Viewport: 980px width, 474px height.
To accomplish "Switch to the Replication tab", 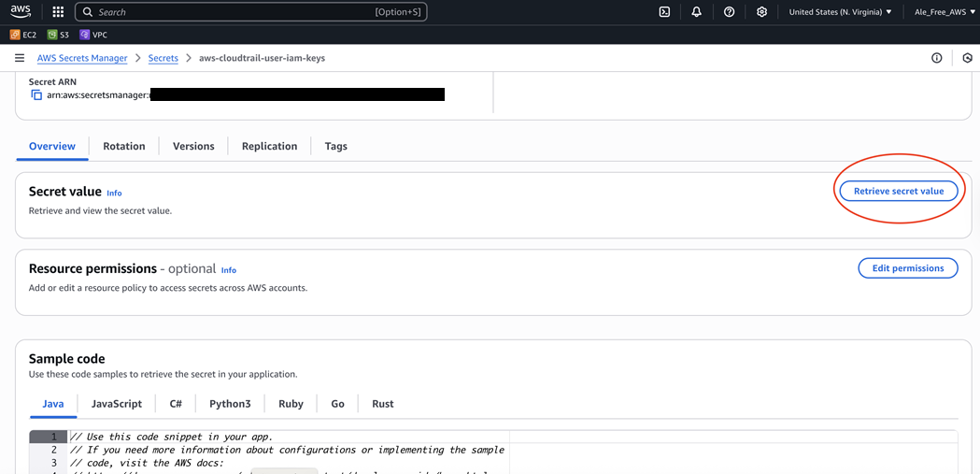I will pyautogui.click(x=269, y=147).
